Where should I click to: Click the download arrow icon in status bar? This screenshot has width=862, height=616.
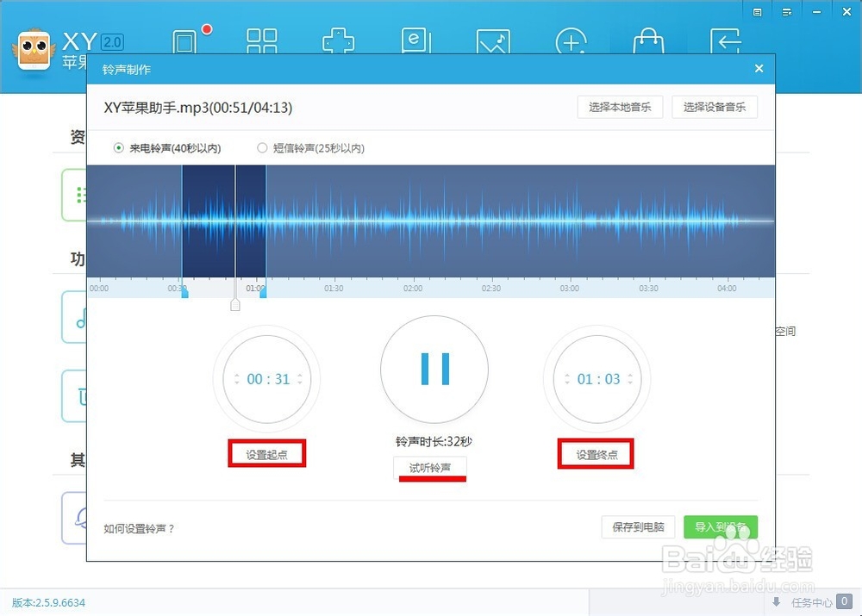[x=777, y=601]
